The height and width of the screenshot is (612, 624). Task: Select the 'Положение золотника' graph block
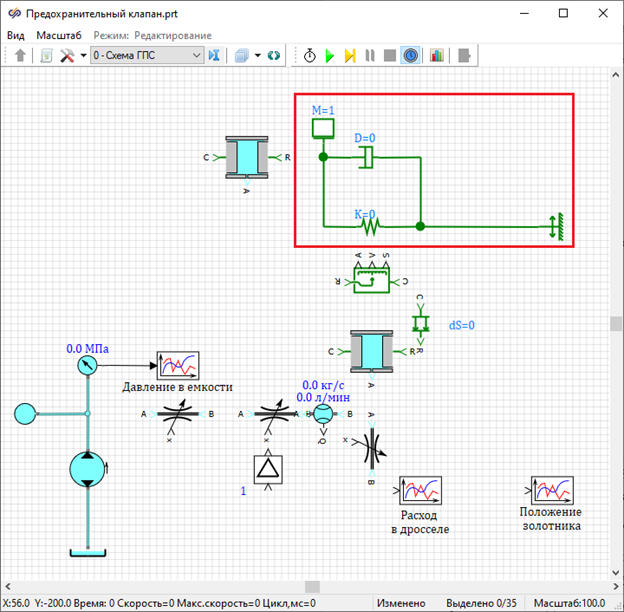(550, 491)
